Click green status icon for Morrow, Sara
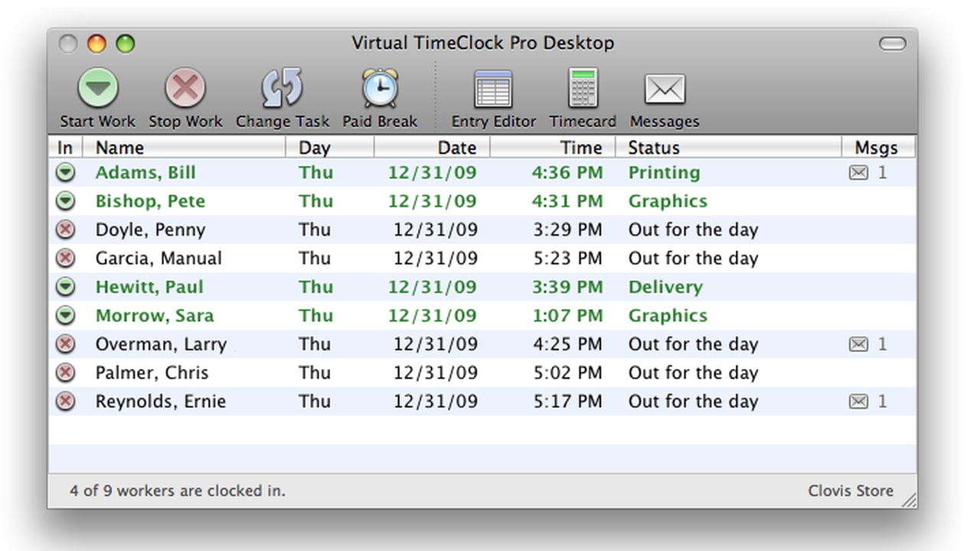The width and height of the screenshot is (980, 551). [66, 315]
